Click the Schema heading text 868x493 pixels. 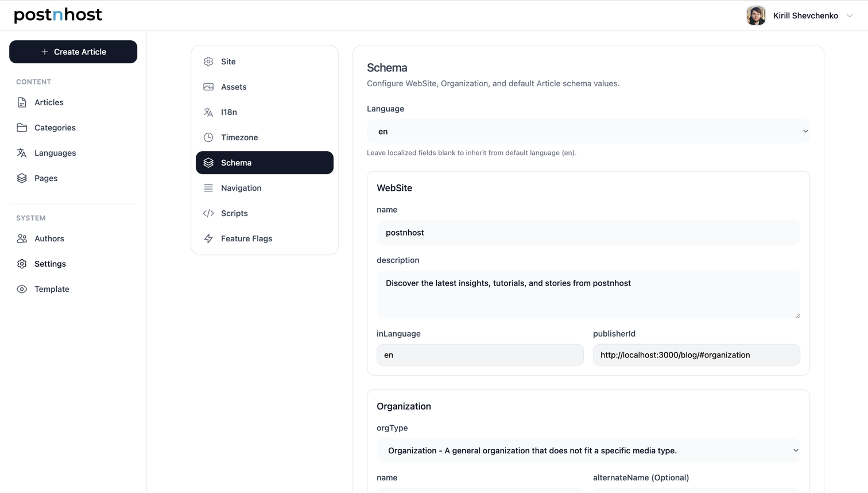coord(387,68)
